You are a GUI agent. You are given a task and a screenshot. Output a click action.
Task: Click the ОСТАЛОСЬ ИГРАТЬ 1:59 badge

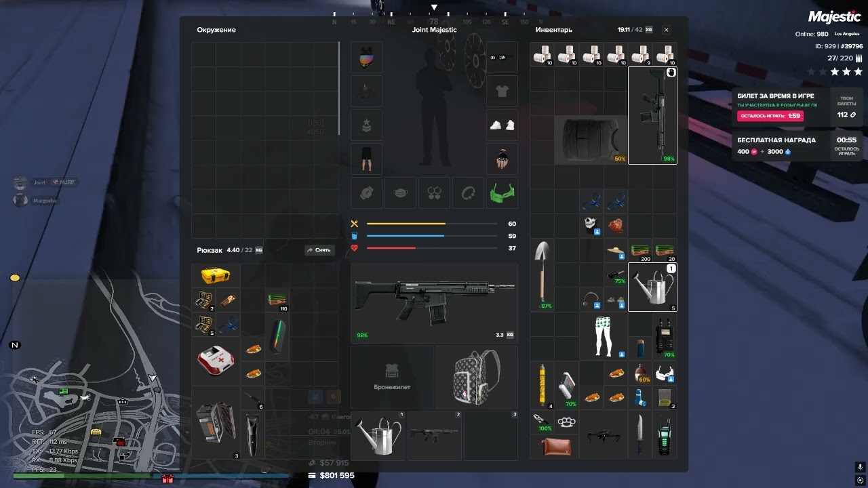coord(770,116)
